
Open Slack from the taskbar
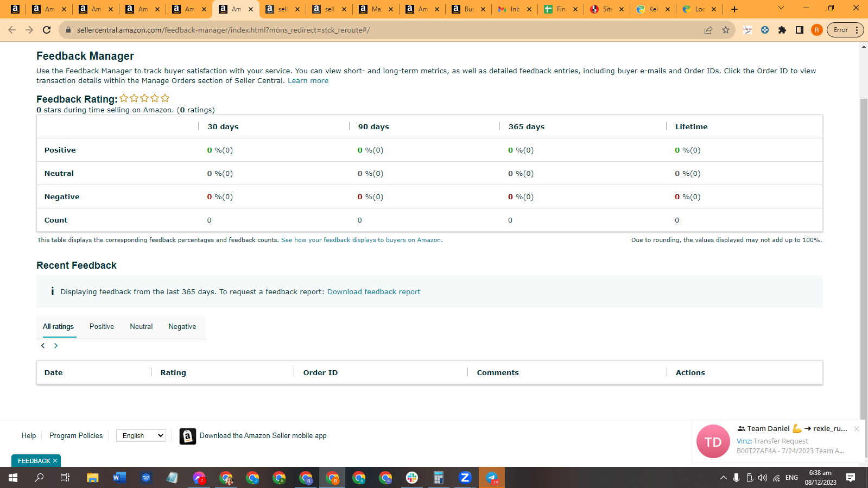point(412,478)
